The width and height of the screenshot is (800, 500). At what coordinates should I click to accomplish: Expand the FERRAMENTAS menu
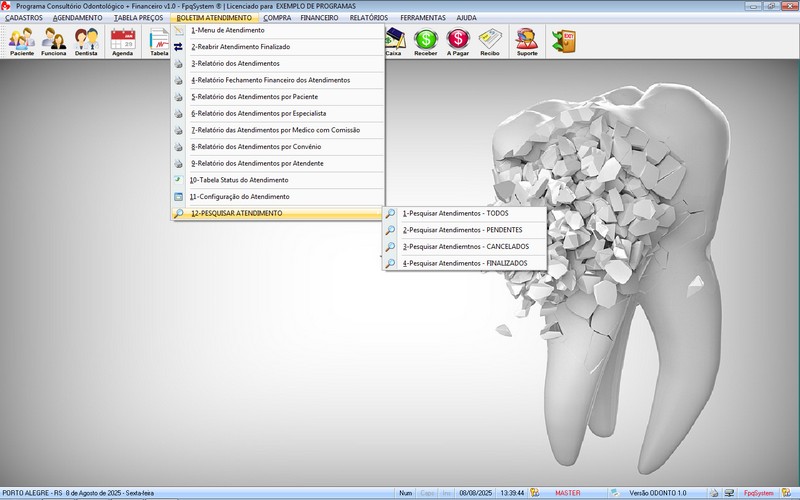[423, 18]
